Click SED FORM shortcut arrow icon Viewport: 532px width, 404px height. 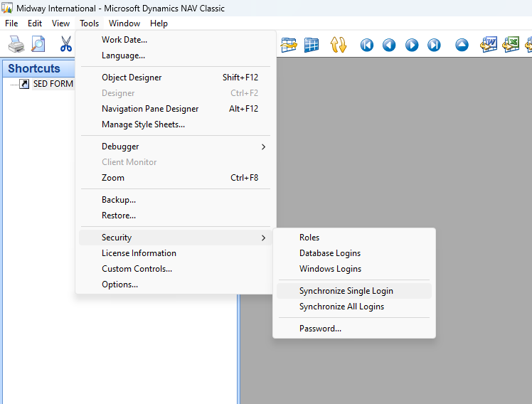(x=24, y=84)
